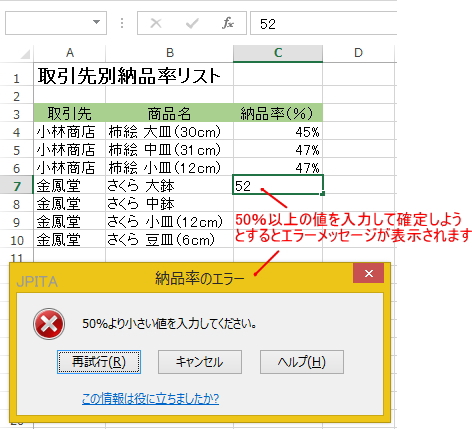Click cell C7 containing 52

[278, 185]
